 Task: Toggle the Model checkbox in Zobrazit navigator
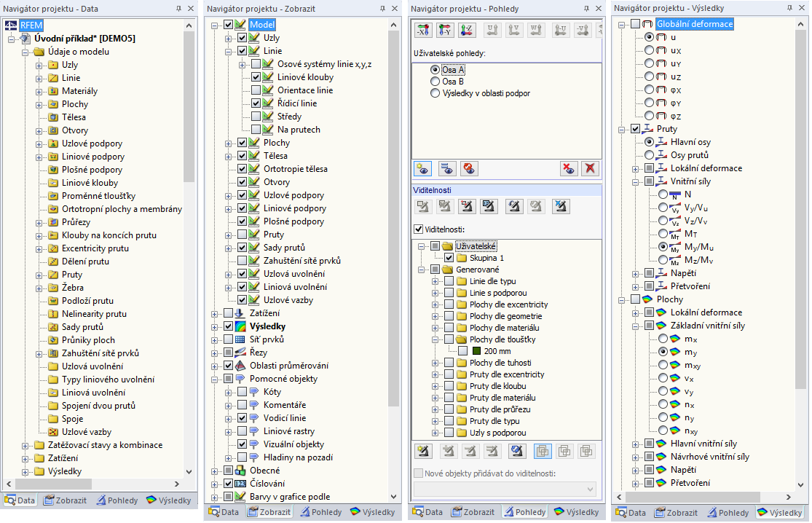coord(229,24)
